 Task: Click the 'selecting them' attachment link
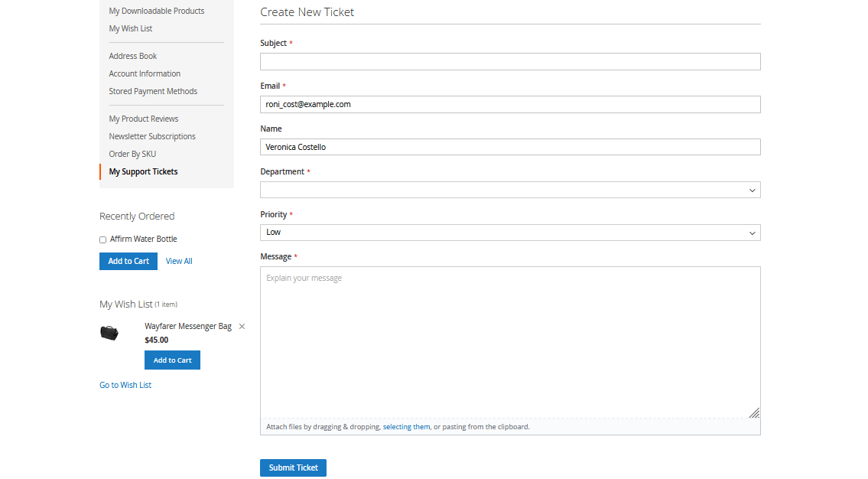pos(406,427)
